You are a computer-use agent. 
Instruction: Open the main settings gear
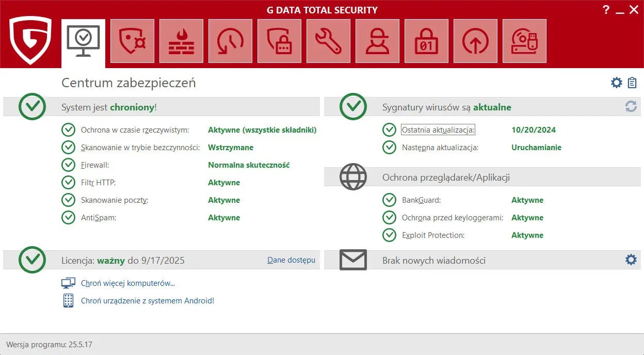616,82
